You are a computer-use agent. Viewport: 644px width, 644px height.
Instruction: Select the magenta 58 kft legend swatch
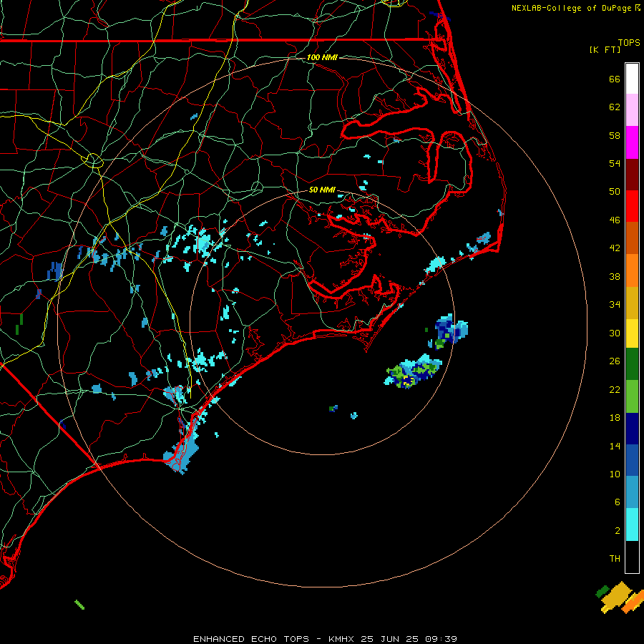632,142
